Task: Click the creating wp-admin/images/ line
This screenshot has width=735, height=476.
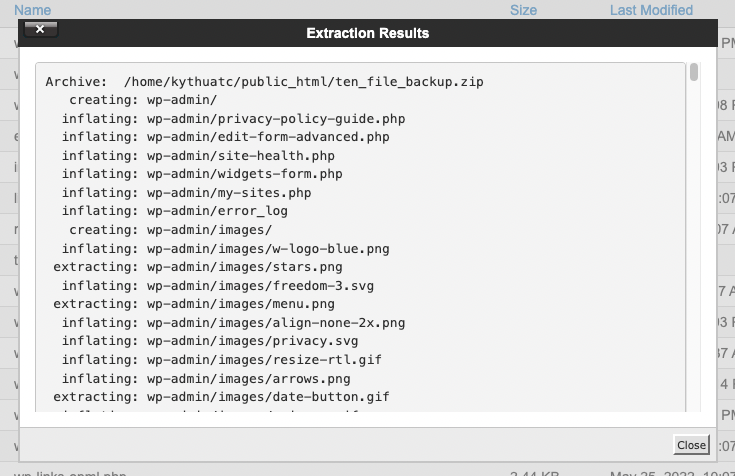Action: tap(171, 230)
